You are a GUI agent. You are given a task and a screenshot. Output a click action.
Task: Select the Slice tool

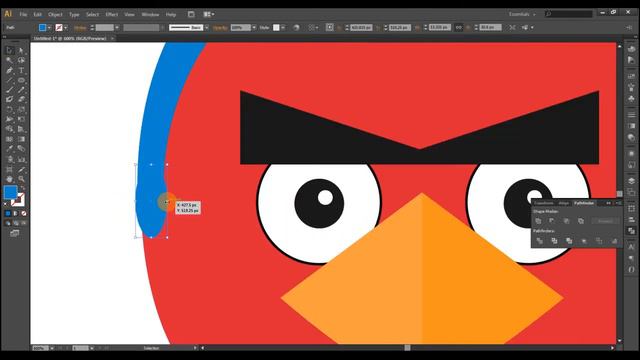point(21,169)
